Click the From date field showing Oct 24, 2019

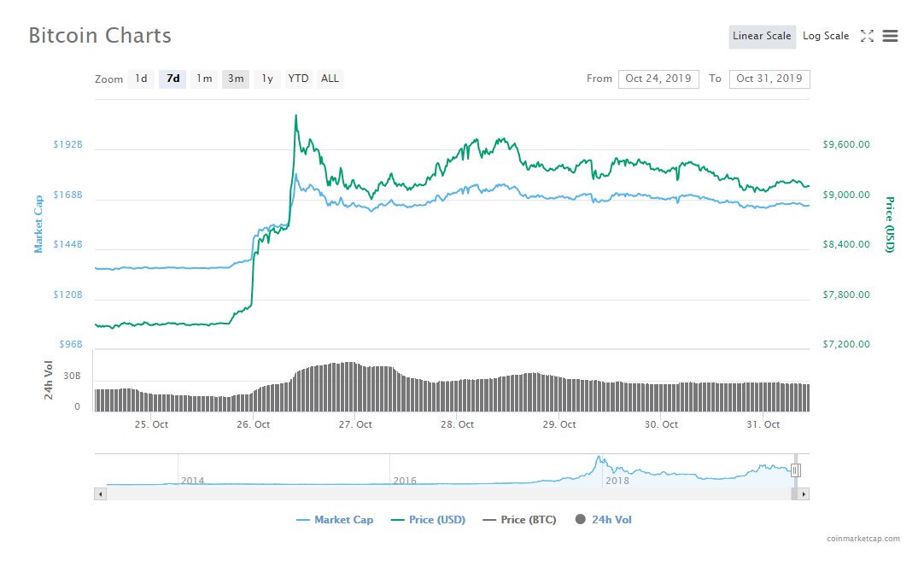tap(658, 79)
